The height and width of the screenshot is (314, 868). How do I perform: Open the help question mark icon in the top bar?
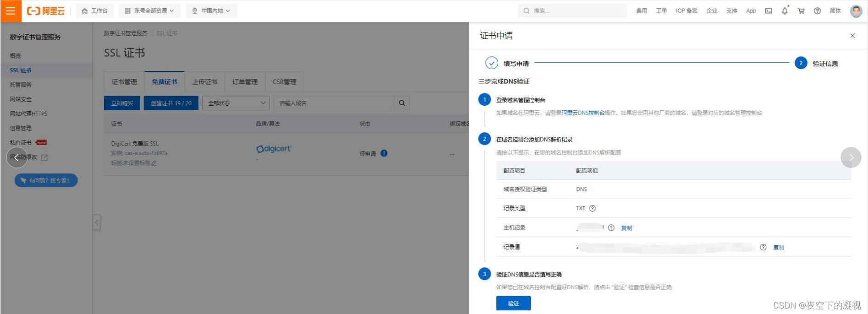817,11
